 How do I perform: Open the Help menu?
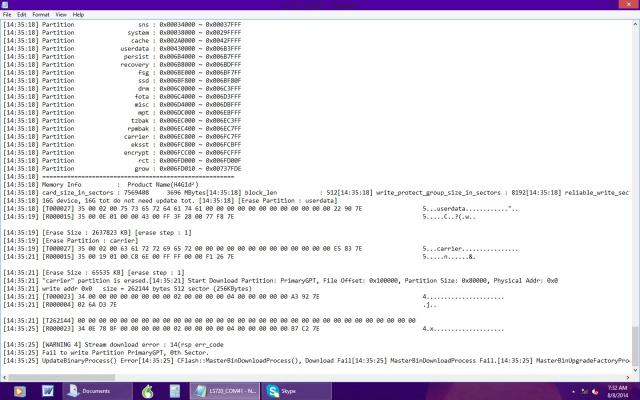79,15
